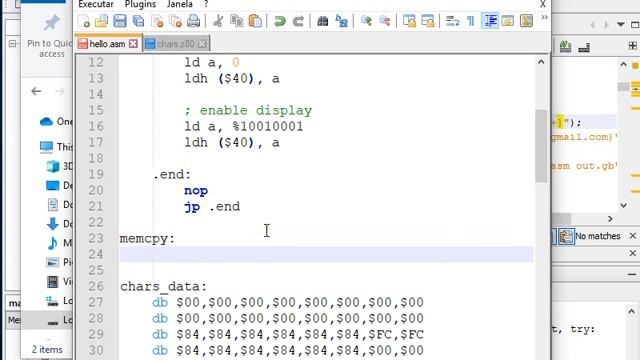
Task: Click the nop instruction on line 20
Action: coord(196,191)
